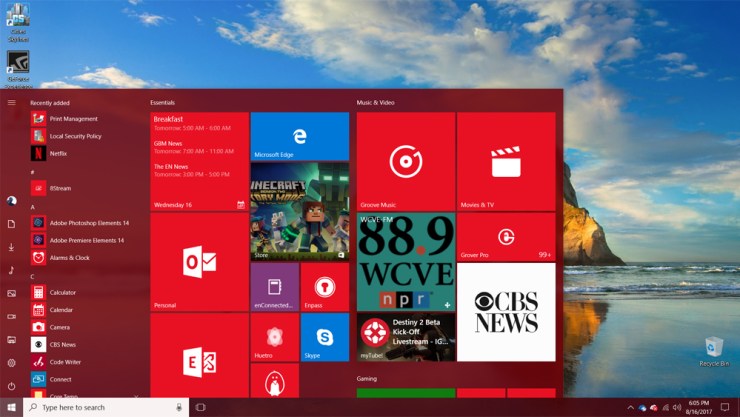Open Videos folder from Start sidebar
This screenshot has width=740, height=417.
tap(11, 317)
